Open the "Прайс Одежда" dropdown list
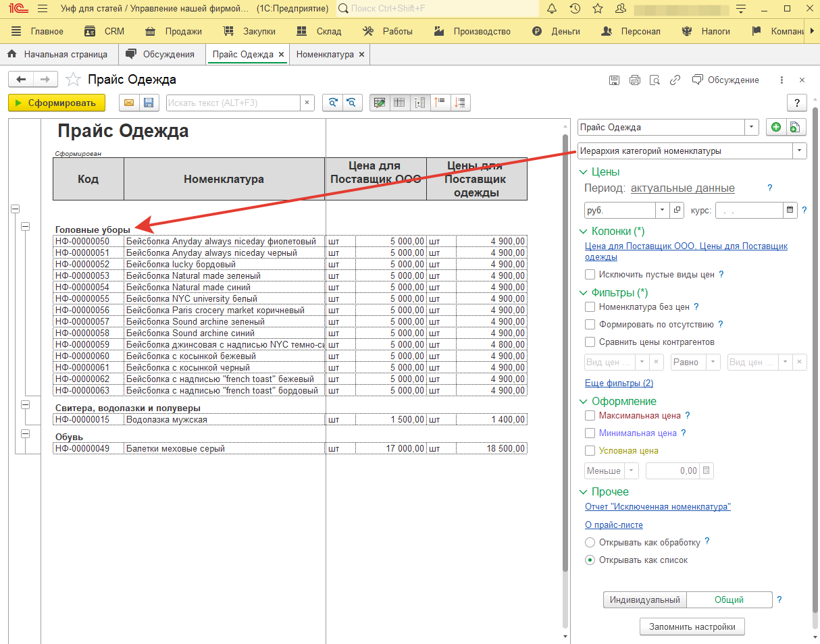 (x=752, y=127)
